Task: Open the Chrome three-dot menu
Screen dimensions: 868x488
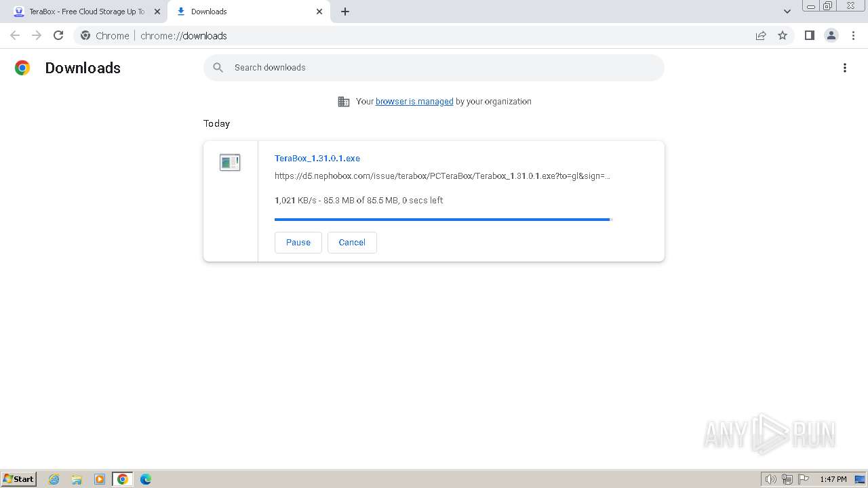Action: (853, 36)
